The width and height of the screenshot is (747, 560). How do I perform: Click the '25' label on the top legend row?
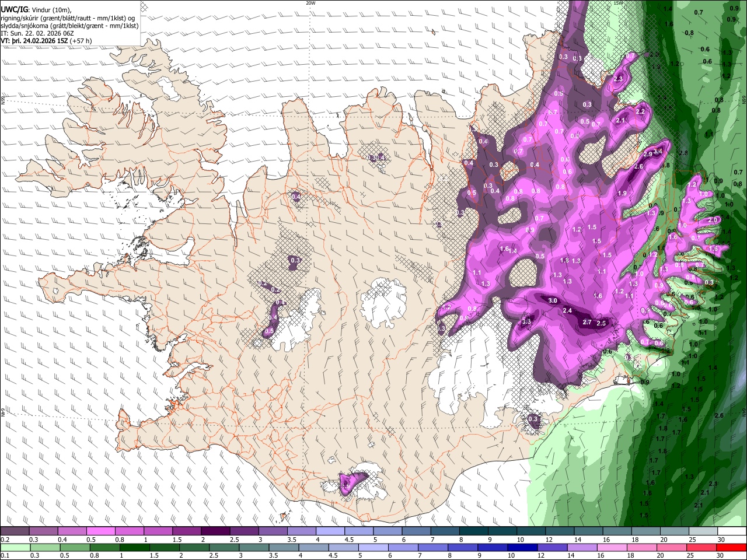[693, 540]
